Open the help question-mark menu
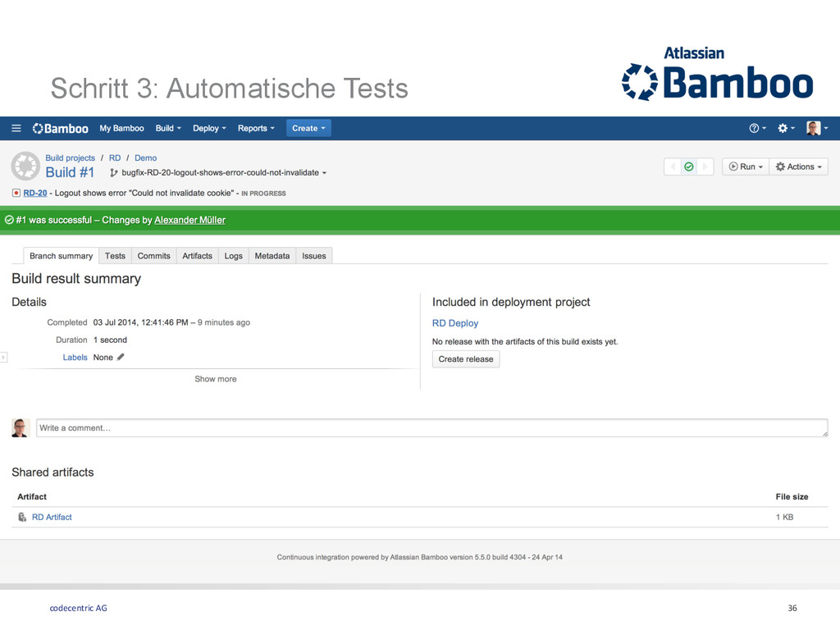This screenshot has width=840, height=630. (757, 129)
